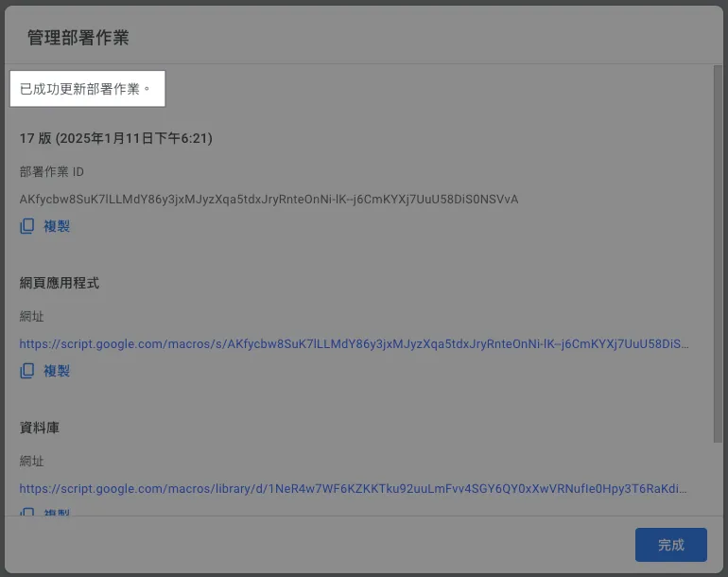The image size is (728, 577).
Task: Open the macros/library URL link
Action: (354, 489)
